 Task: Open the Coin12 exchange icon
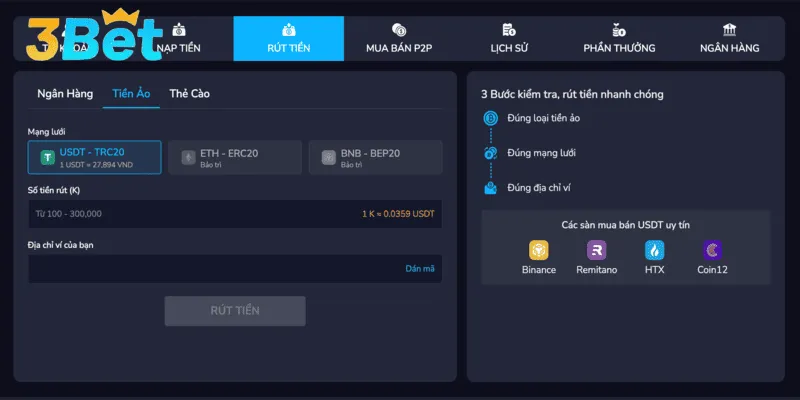(712, 250)
